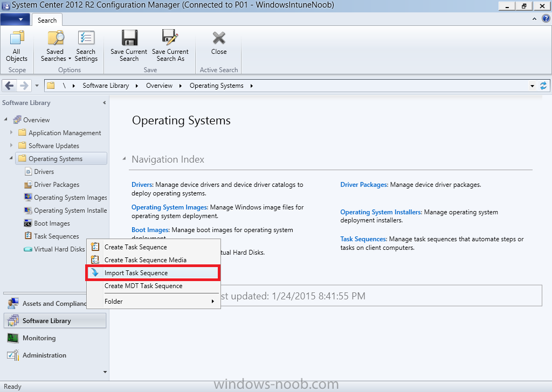The image size is (552, 392).
Task: Go back with the navigation arrow
Action: 10,86
